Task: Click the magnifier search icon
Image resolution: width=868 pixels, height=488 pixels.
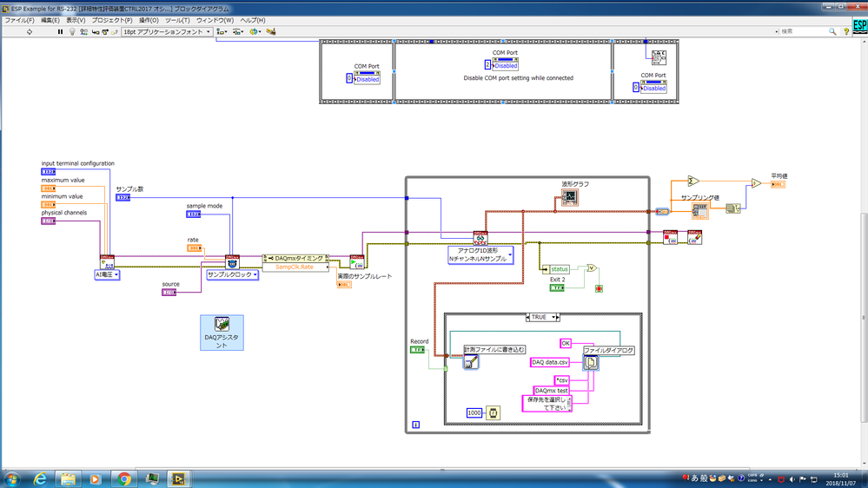Action: pyautogui.click(x=832, y=31)
